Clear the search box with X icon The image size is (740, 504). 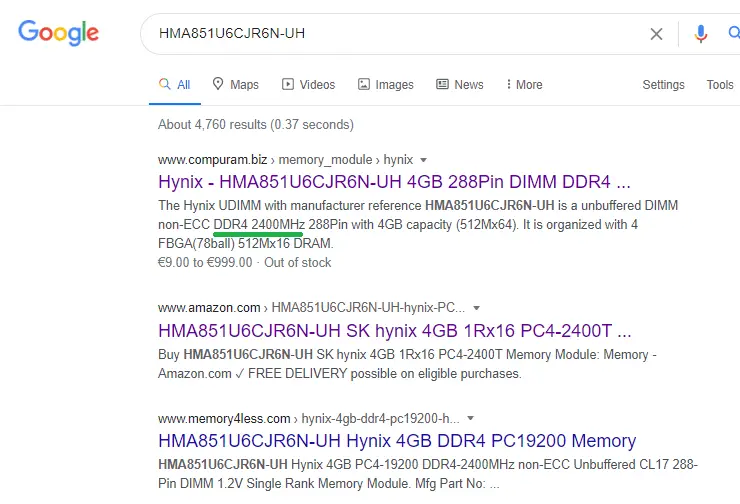656,34
